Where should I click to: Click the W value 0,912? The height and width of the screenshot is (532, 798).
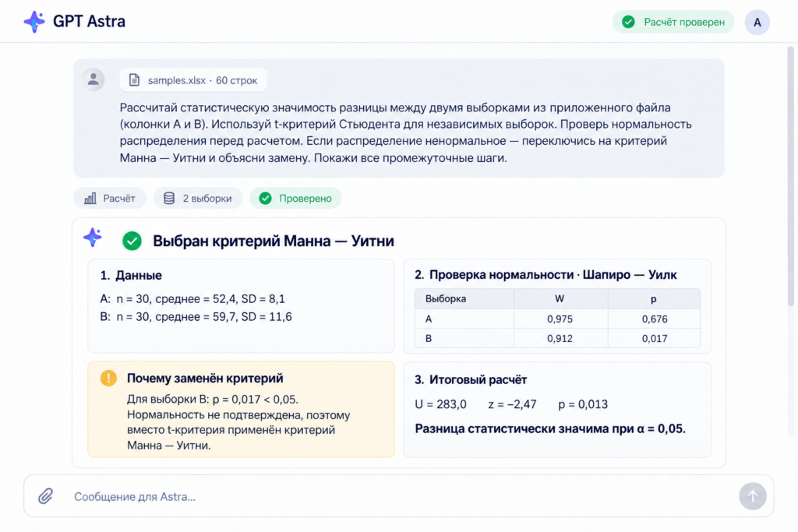(560, 338)
